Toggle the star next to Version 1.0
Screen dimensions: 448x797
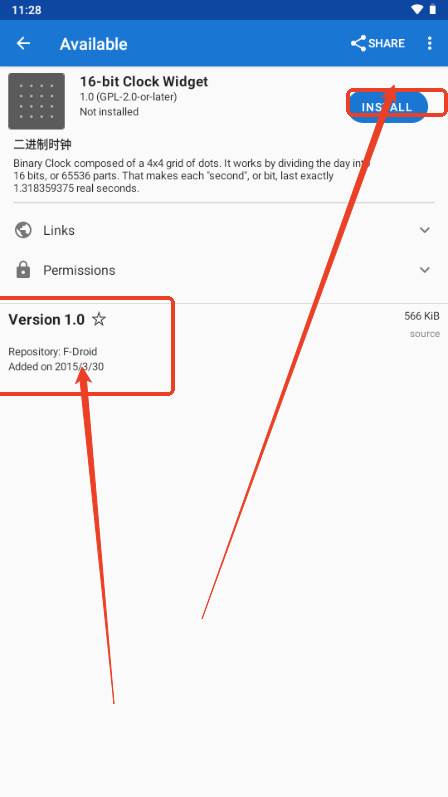pyautogui.click(x=99, y=319)
